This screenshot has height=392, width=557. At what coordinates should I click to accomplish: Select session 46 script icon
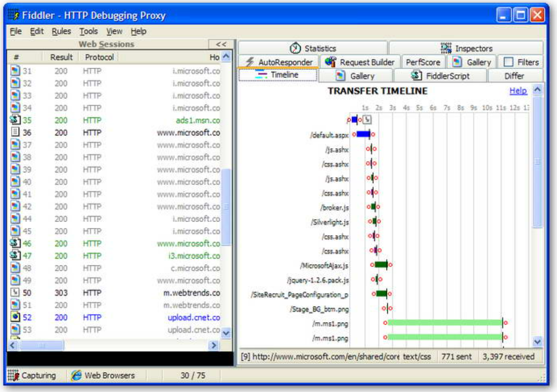(15, 243)
